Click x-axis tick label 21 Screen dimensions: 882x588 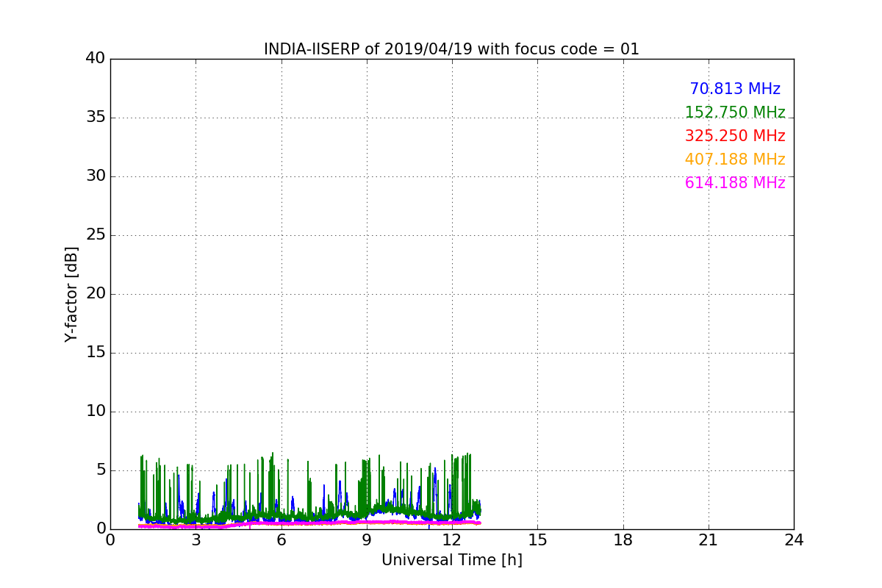coord(709,540)
